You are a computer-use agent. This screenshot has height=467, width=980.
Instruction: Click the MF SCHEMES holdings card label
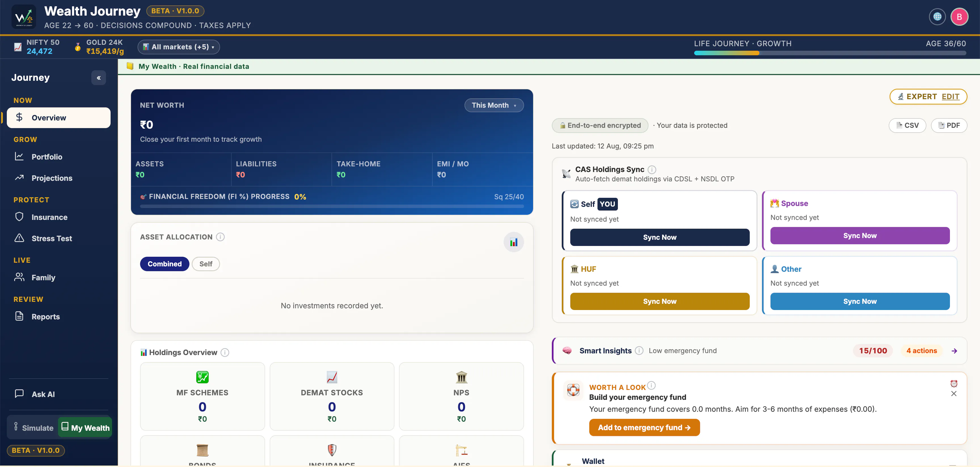point(202,393)
